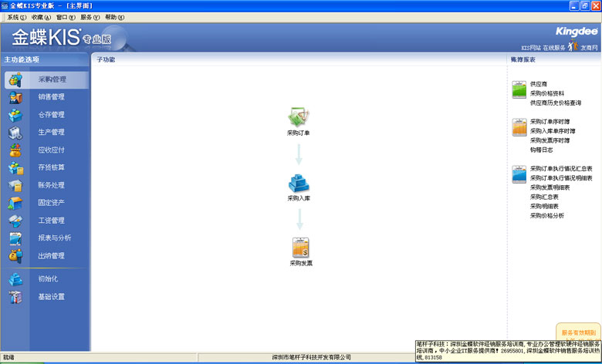Screen dimensions: 602x364
Task: Select the 账务处理 sidebar icon
Action: (x=15, y=186)
